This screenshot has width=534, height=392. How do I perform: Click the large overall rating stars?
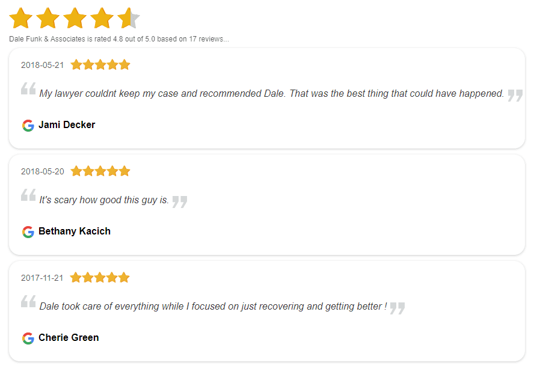tap(75, 18)
